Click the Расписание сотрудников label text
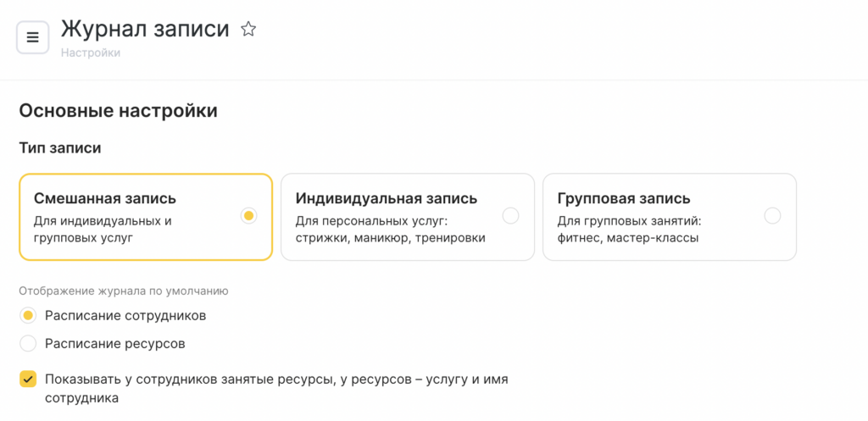Image resolution: width=868 pixels, height=421 pixels. point(125,316)
